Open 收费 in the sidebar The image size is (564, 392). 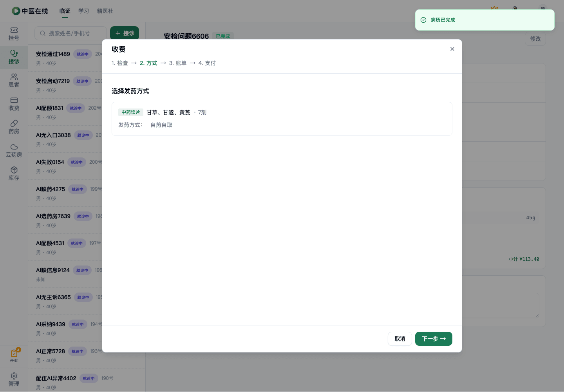pyautogui.click(x=14, y=104)
